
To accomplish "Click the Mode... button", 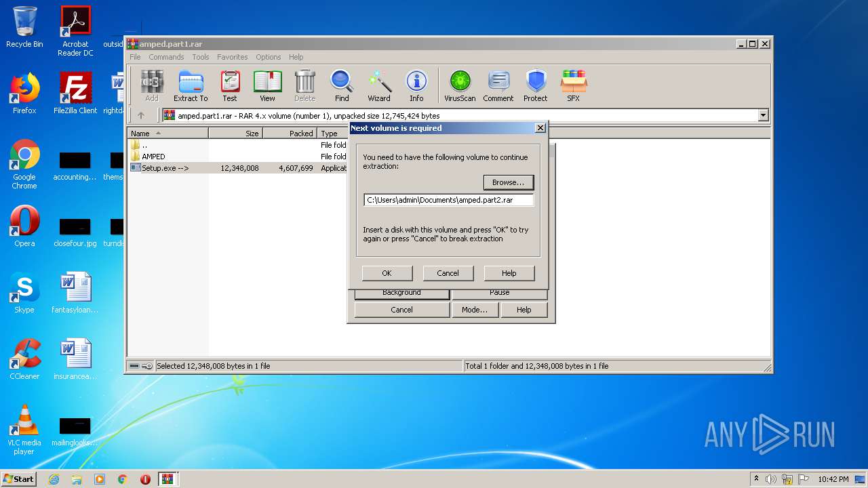I will coord(475,310).
